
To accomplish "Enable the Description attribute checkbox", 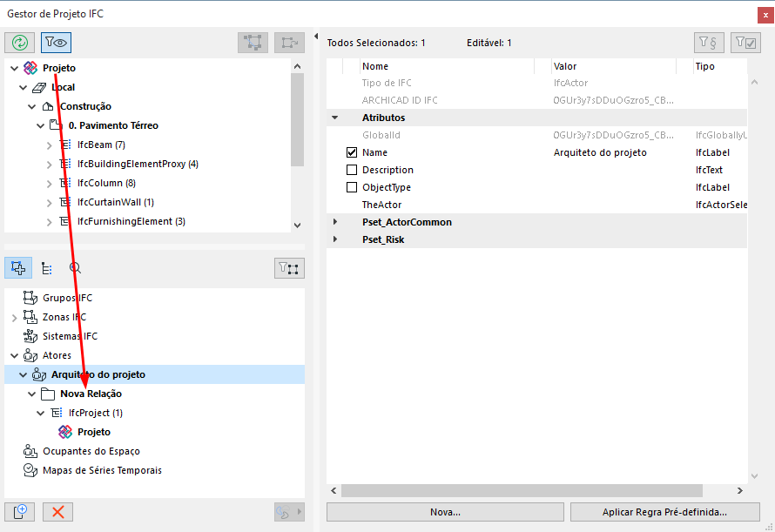I will pyautogui.click(x=352, y=170).
